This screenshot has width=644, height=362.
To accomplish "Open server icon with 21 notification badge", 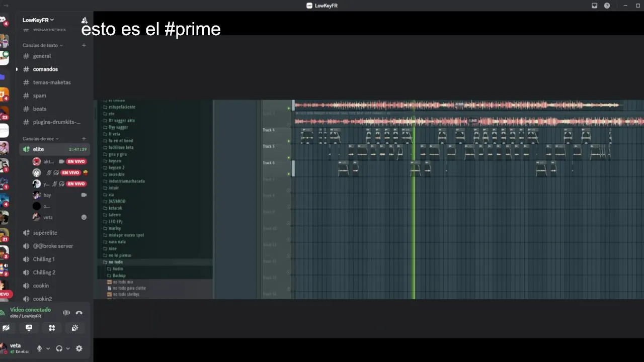I will (x=4, y=234).
